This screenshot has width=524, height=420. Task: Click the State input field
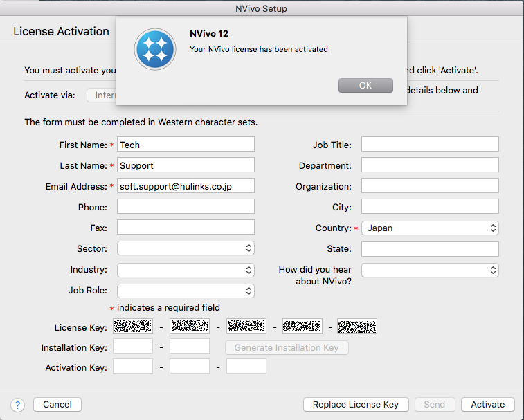[430, 249]
